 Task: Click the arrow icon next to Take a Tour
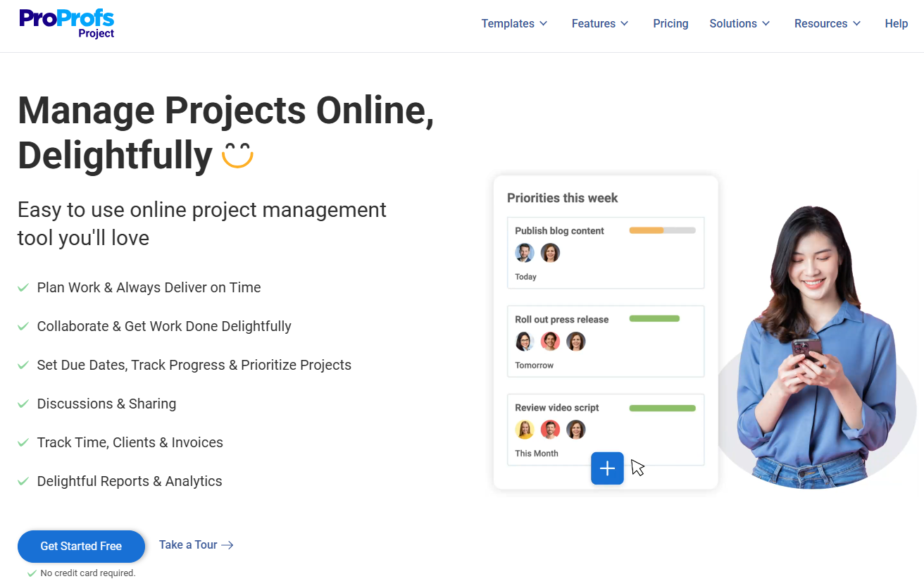tap(227, 544)
